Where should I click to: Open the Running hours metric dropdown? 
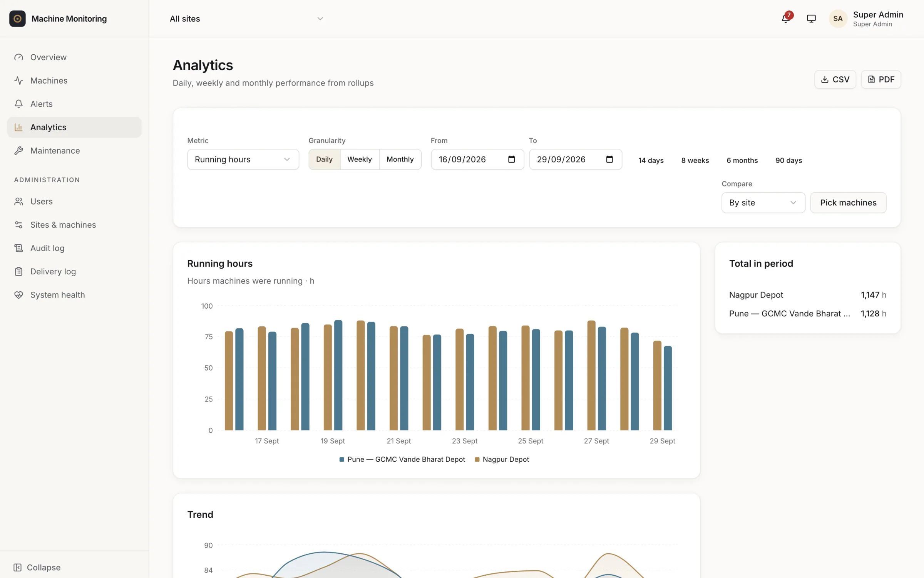[x=243, y=159]
